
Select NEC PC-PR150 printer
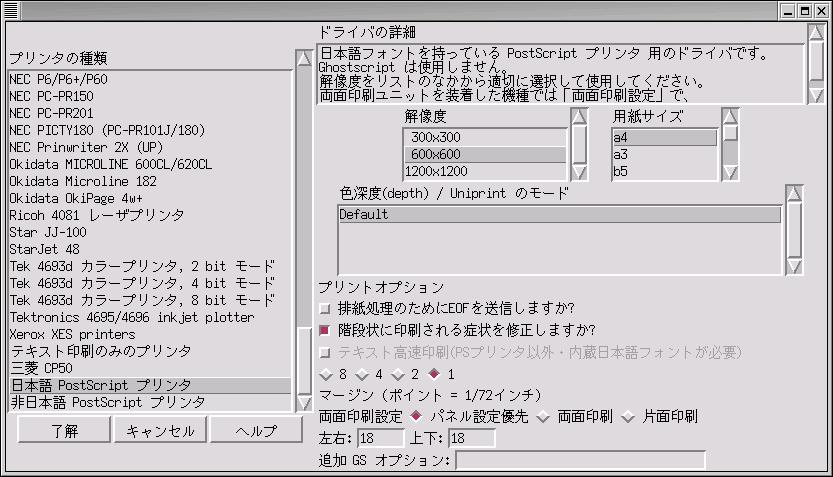coord(150,96)
